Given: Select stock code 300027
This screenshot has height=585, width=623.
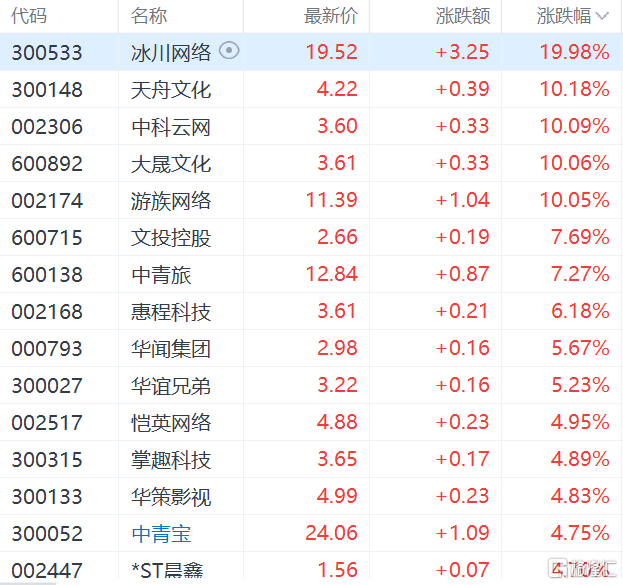Looking at the screenshot, I should coord(47,385).
